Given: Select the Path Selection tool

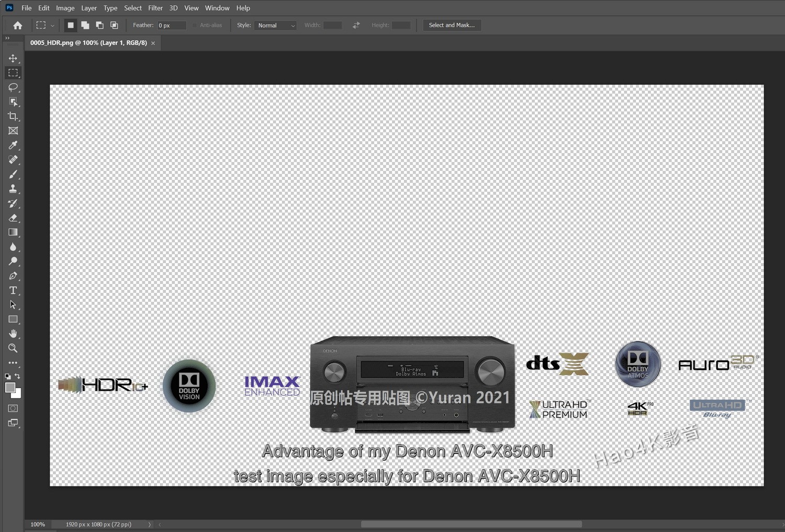Looking at the screenshot, I should pyautogui.click(x=13, y=304).
